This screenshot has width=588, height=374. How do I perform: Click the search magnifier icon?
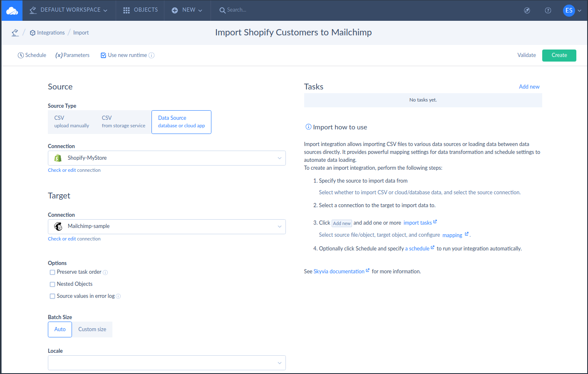(x=223, y=10)
